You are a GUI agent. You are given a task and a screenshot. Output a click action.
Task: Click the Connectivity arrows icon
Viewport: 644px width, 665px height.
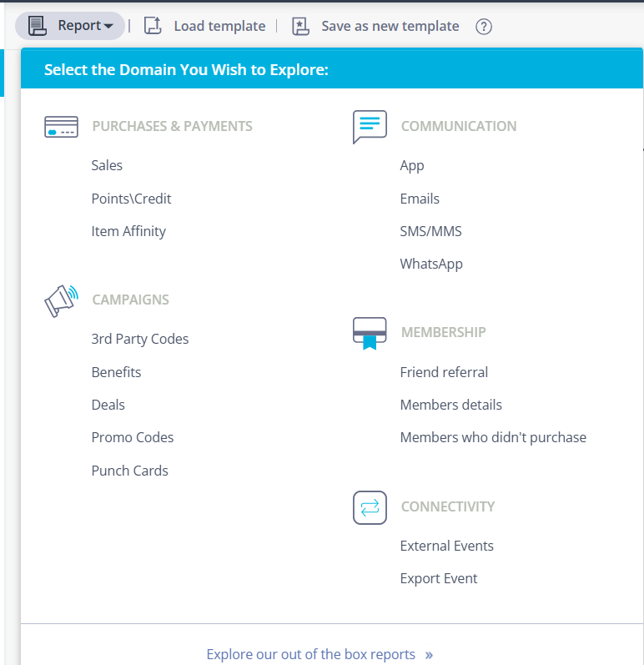coord(370,507)
